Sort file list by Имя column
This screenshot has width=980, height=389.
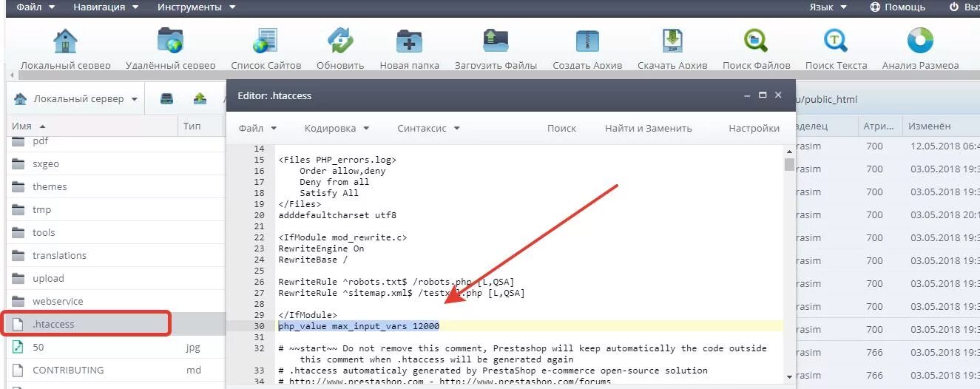point(92,126)
